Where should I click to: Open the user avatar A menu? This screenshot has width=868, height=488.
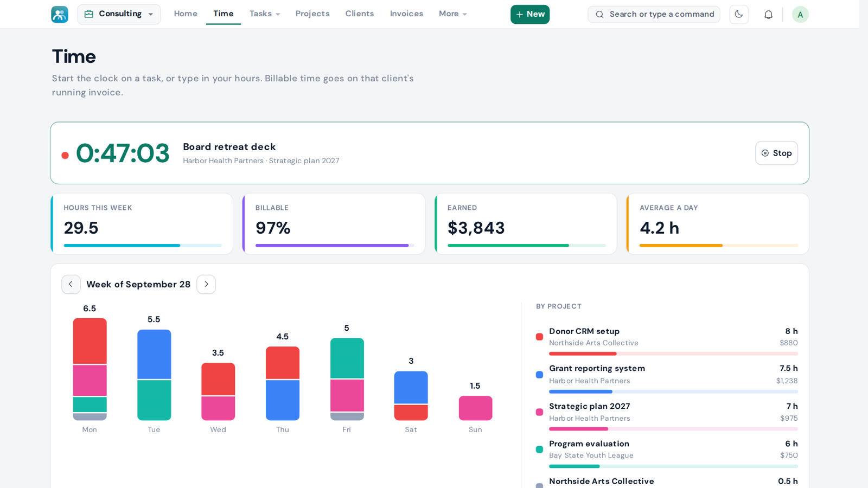(x=800, y=14)
